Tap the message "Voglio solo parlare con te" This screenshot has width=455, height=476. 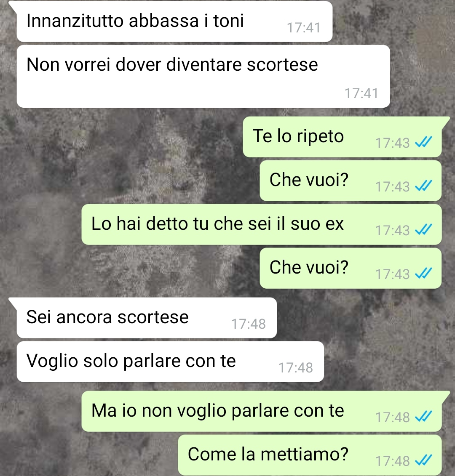tap(170, 362)
